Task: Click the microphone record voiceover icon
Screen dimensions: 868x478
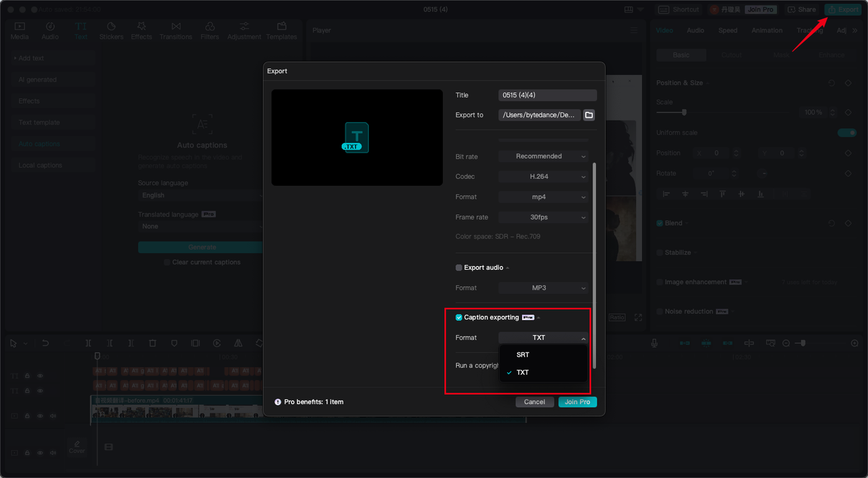Action: tap(654, 343)
